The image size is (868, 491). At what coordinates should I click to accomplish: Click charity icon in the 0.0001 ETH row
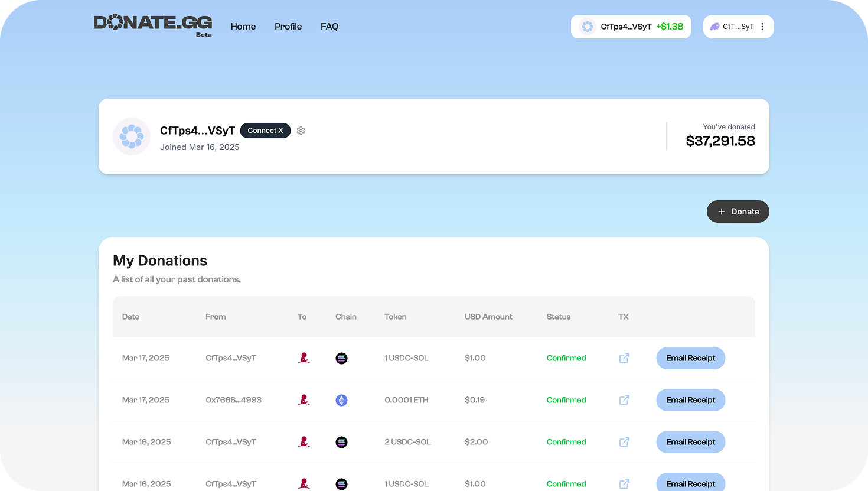point(304,399)
